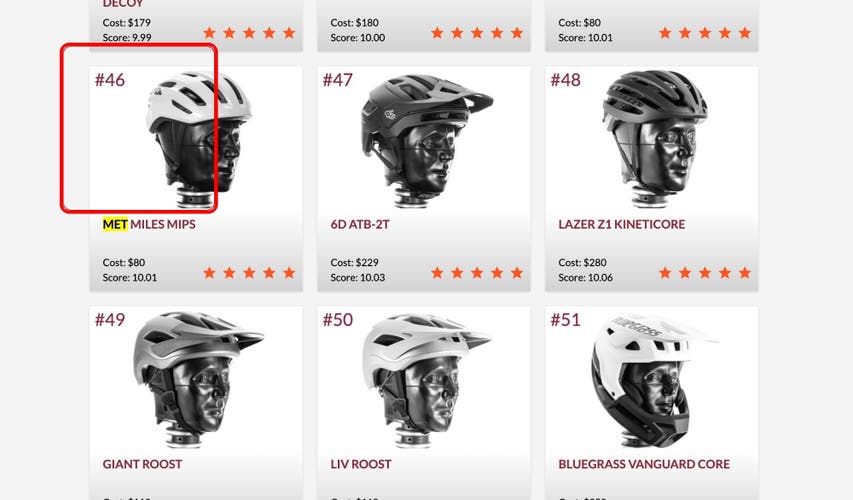Click the star rating for MET Miles MIPS
853x500 pixels.
[249, 273]
